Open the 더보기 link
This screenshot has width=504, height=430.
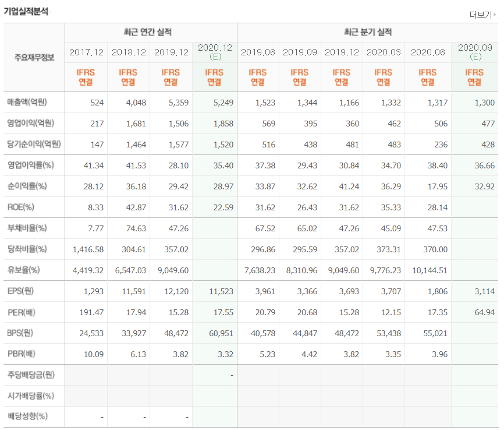tap(482, 15)
